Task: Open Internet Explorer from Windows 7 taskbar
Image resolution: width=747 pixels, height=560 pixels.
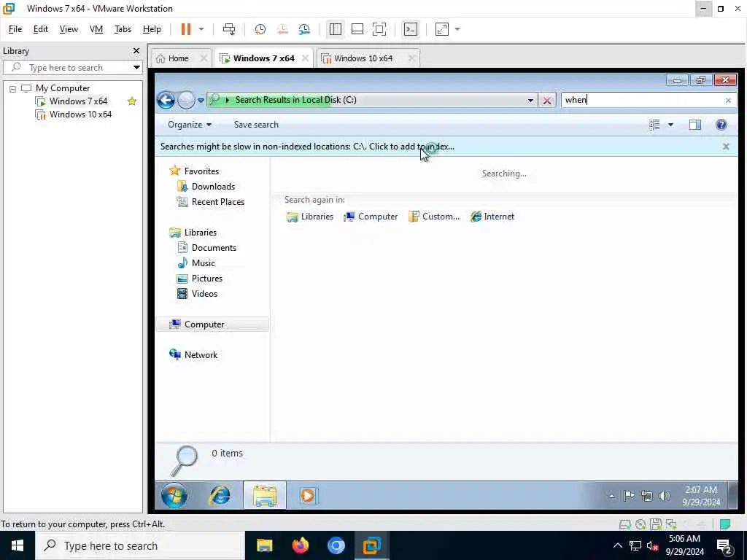Action: point(220,495)
